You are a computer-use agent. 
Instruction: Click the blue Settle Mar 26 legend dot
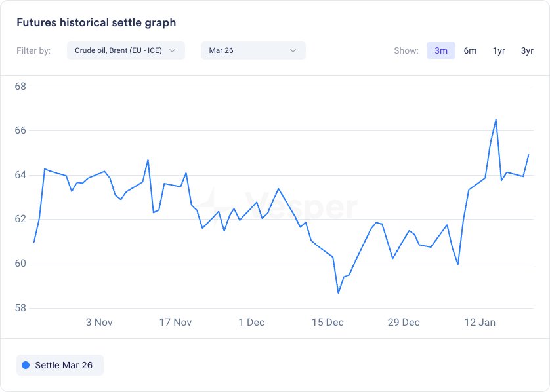pos(26,365)
